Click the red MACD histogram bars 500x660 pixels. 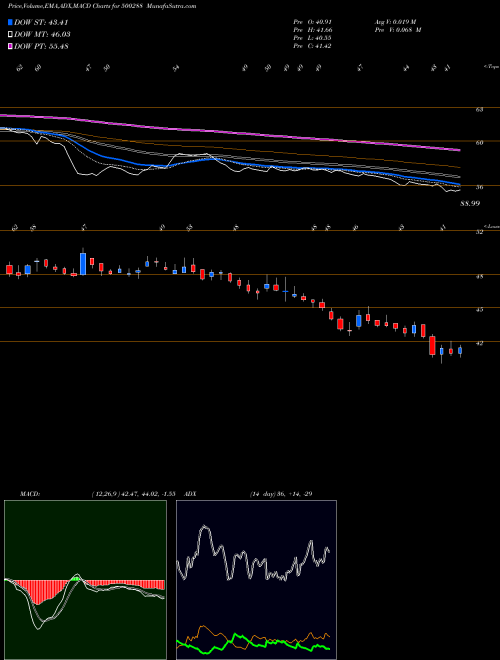(x=38, y=591)
